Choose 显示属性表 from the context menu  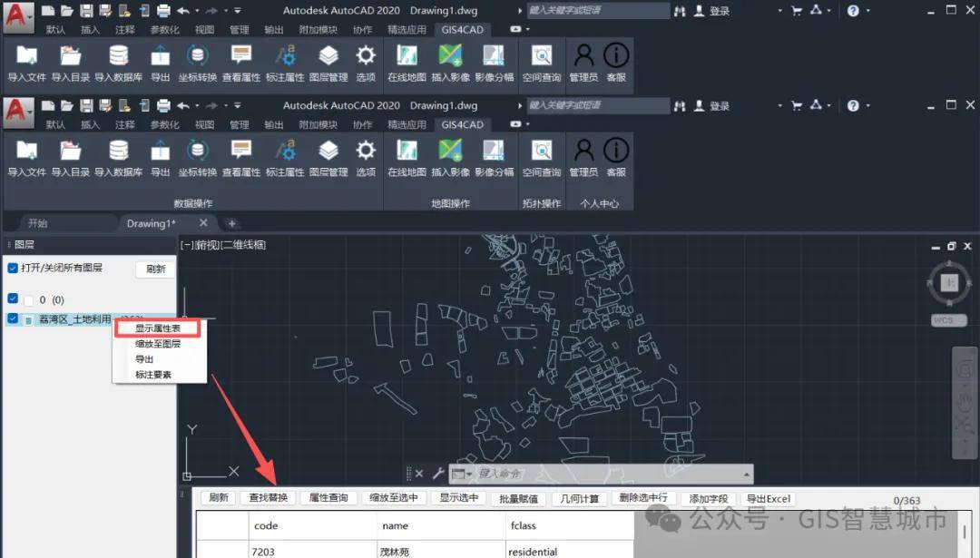(x=158, y=328)
